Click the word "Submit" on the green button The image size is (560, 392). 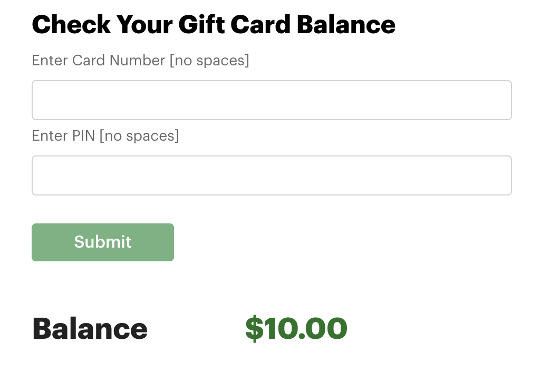103,242
